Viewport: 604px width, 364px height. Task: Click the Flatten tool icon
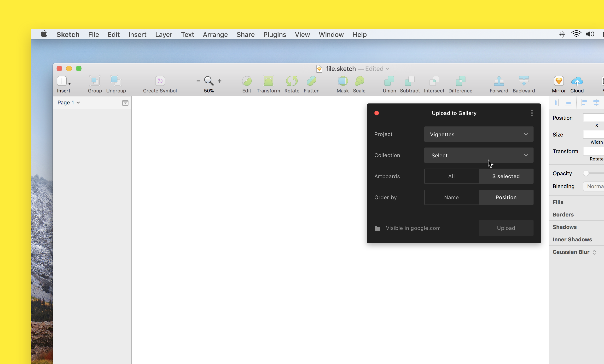coord(311,81)
